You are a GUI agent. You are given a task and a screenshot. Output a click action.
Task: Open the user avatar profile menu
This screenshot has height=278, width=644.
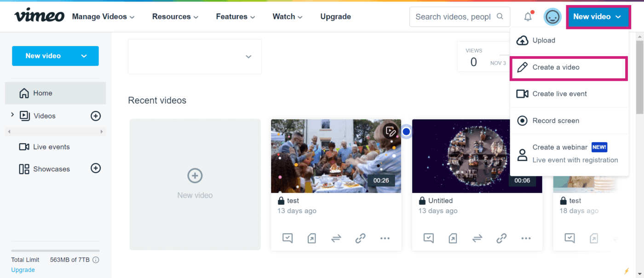click(552, 17)
